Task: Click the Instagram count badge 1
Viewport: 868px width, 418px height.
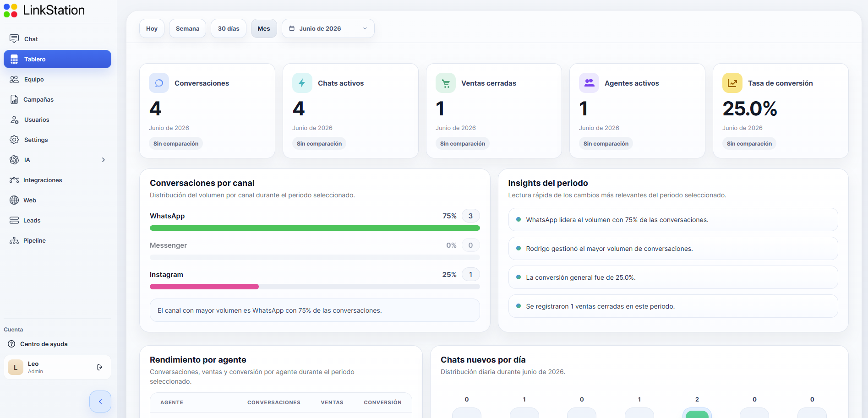Action: [x=470, y=274]
